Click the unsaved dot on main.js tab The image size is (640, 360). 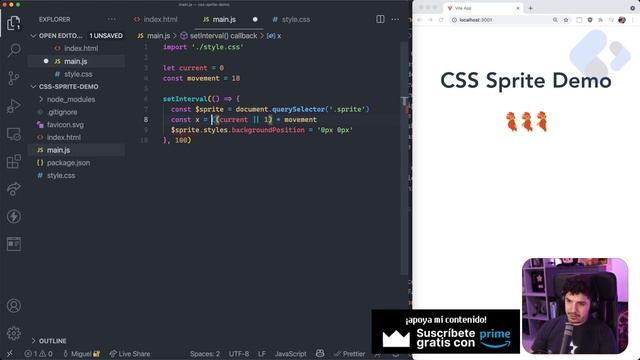255,19
